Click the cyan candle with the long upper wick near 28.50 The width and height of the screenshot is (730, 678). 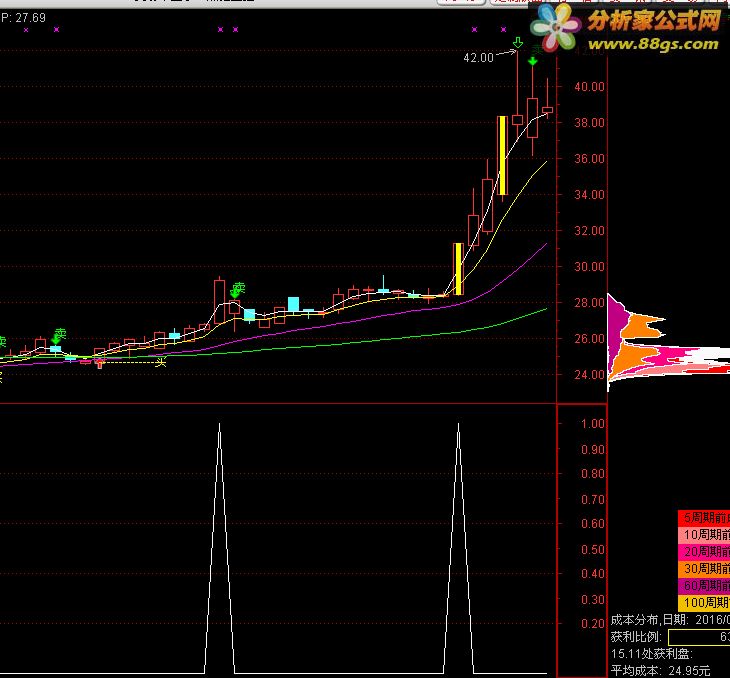(384, 291)
